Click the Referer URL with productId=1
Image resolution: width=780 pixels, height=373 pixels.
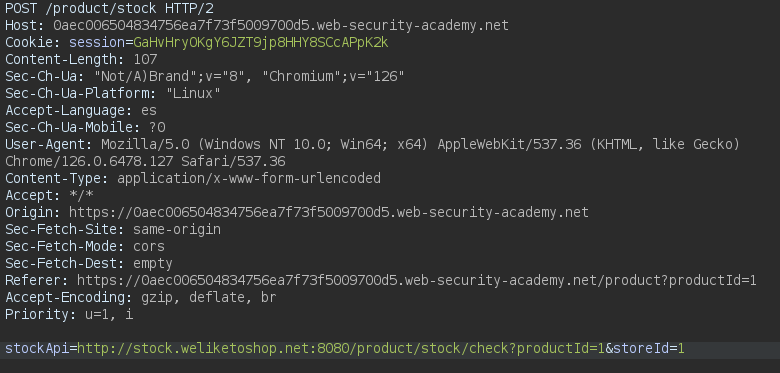[416, 280]
